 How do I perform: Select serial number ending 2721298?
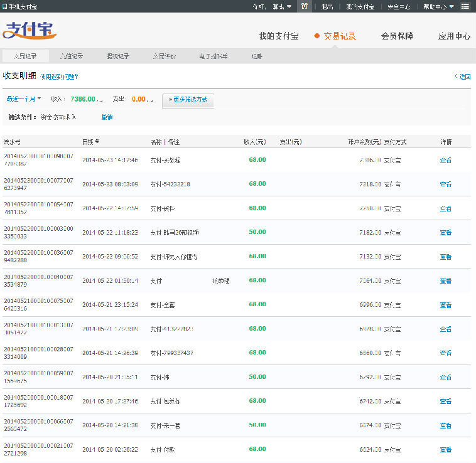coord(38,449)
